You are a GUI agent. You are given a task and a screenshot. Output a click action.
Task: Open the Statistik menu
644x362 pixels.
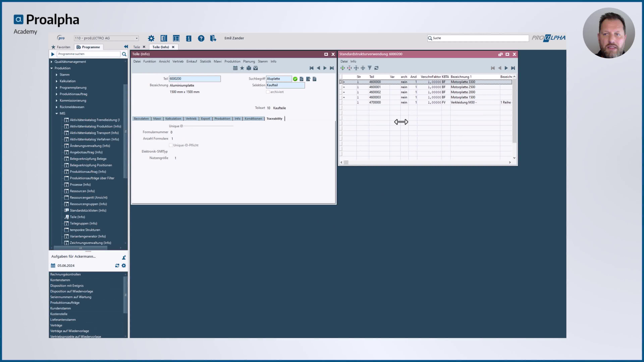tap(205, 62)
